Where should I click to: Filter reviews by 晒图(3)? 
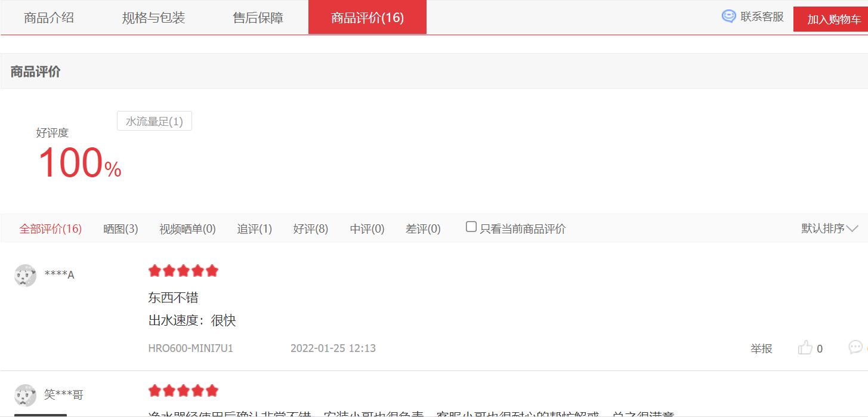[x=121, y=229]
